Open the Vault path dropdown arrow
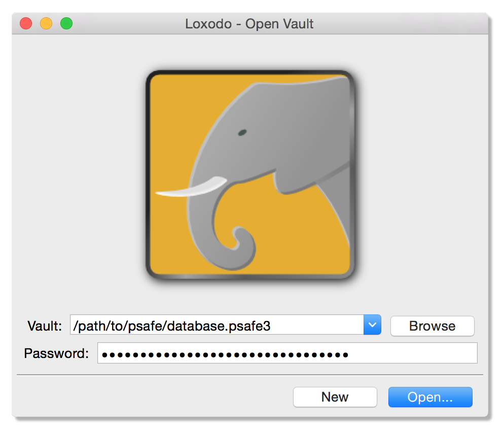 [372, 325]
